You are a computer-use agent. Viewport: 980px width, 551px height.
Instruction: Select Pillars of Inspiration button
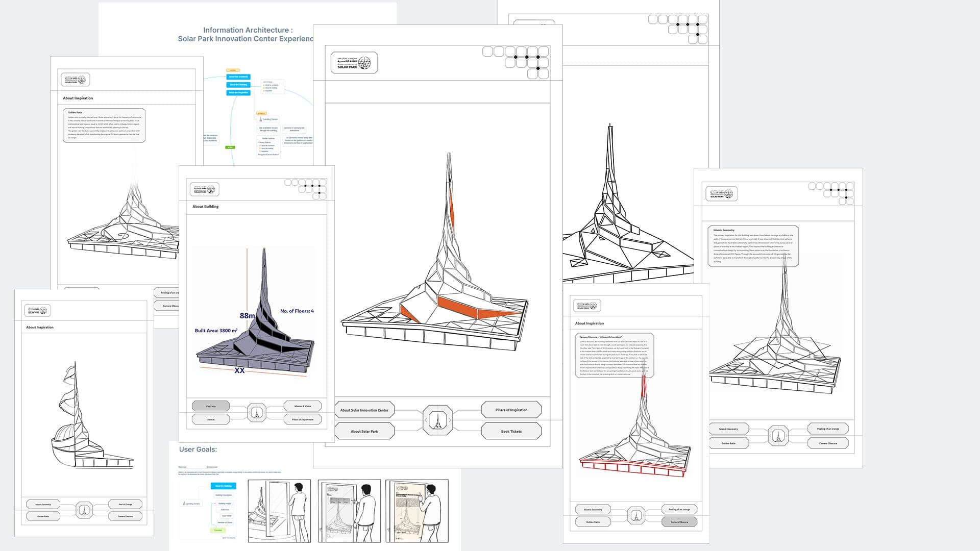(x=511, y=410)
